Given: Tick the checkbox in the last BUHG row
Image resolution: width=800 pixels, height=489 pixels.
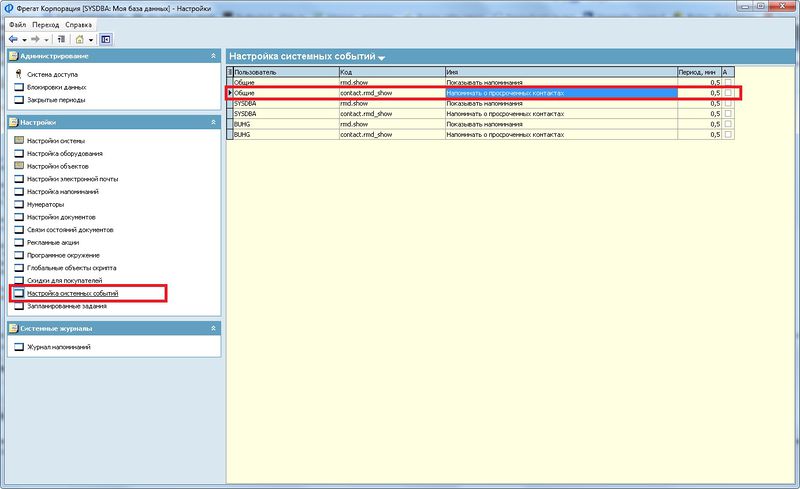Looking at the screenshot, I should [728, 134].
